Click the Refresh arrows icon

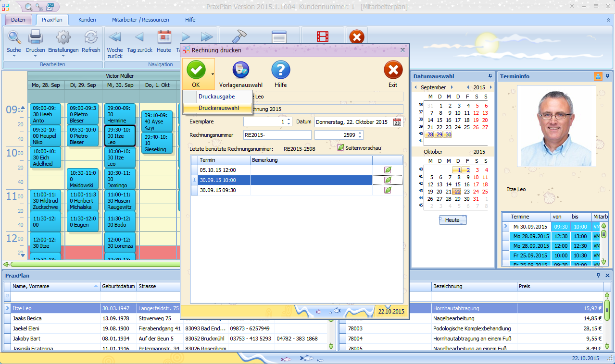[91, 37]
